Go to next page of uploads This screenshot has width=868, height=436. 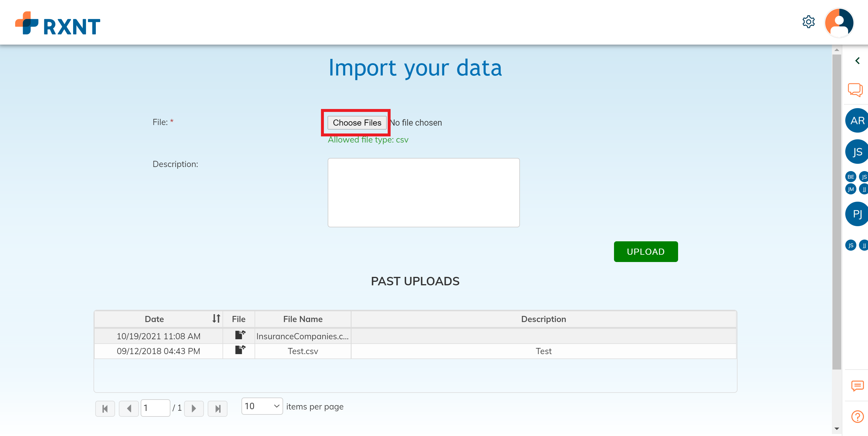click(194, 409)
